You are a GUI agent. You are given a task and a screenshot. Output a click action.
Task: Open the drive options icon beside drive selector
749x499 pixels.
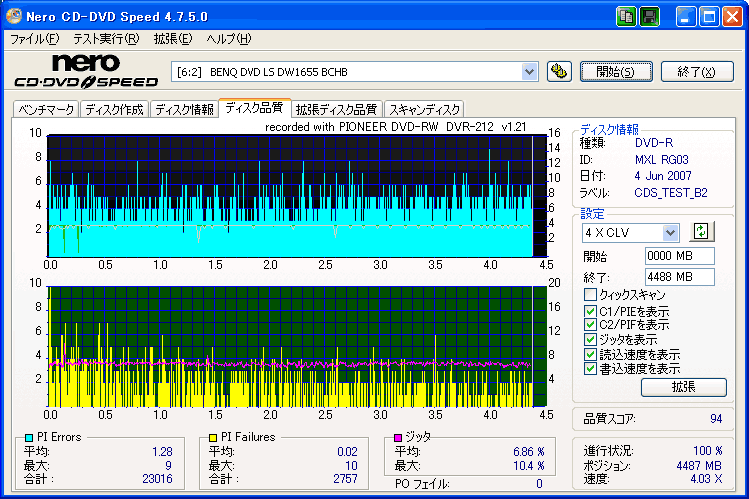pos(559,72)
